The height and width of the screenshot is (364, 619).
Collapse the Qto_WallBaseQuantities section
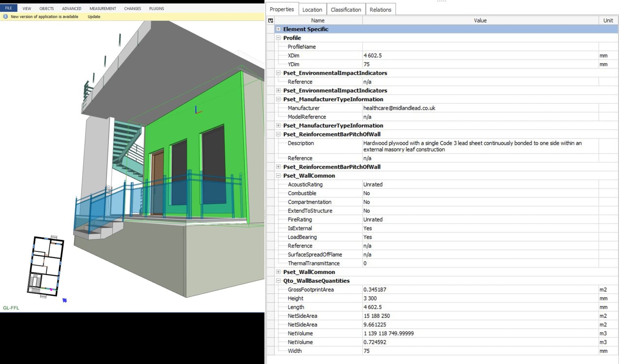click(x=278, y=281)
